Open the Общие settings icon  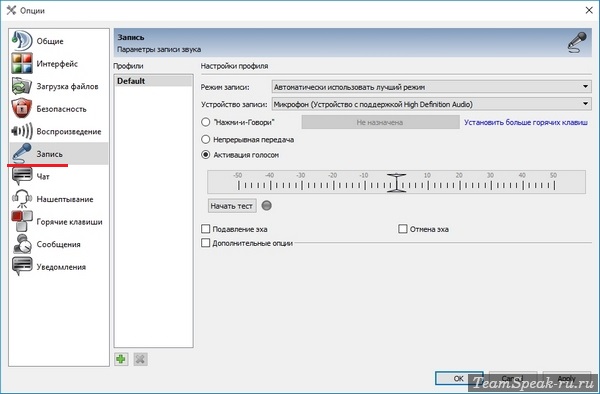(x=21, y=41)
